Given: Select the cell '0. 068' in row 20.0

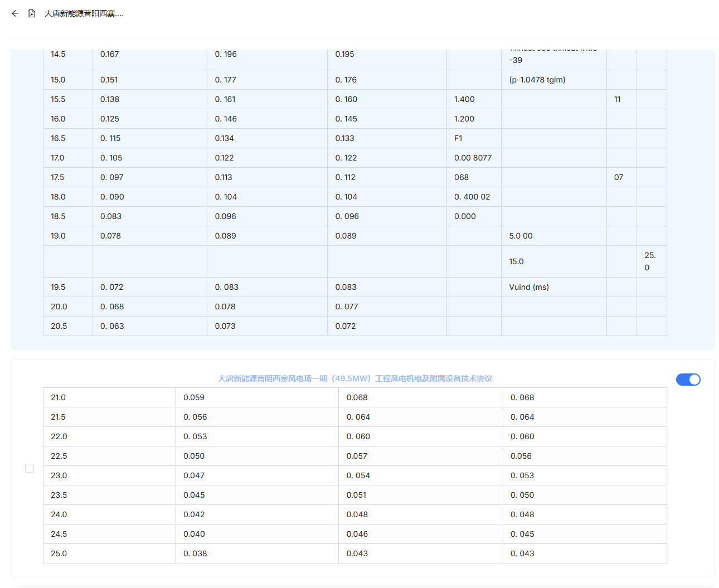Looking at the screenshot, I should point(150,307).
